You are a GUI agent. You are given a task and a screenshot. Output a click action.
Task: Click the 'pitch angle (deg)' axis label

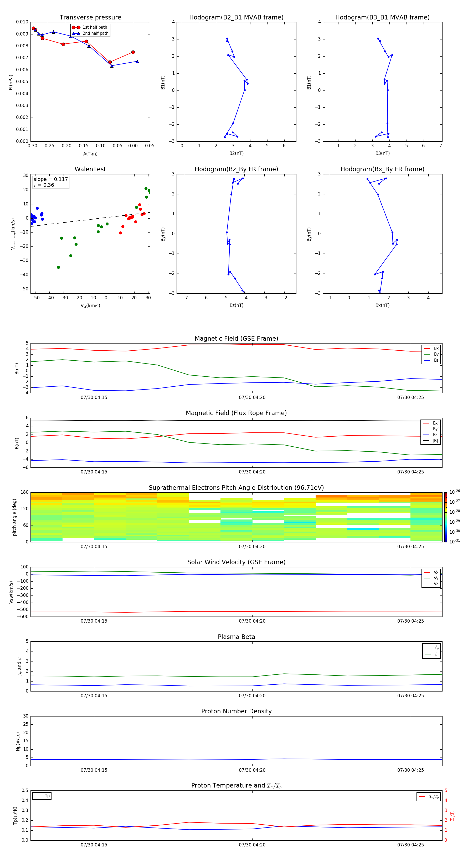click(15, 517)
